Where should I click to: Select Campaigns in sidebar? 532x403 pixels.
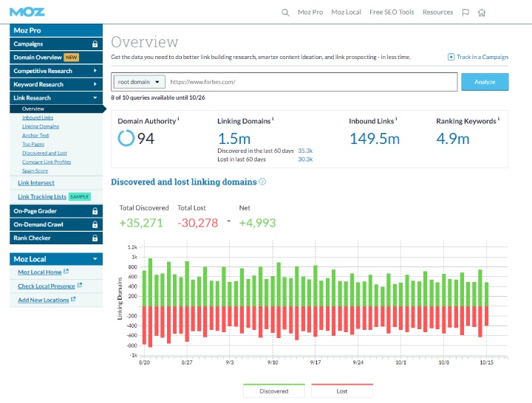coord(56,44)
